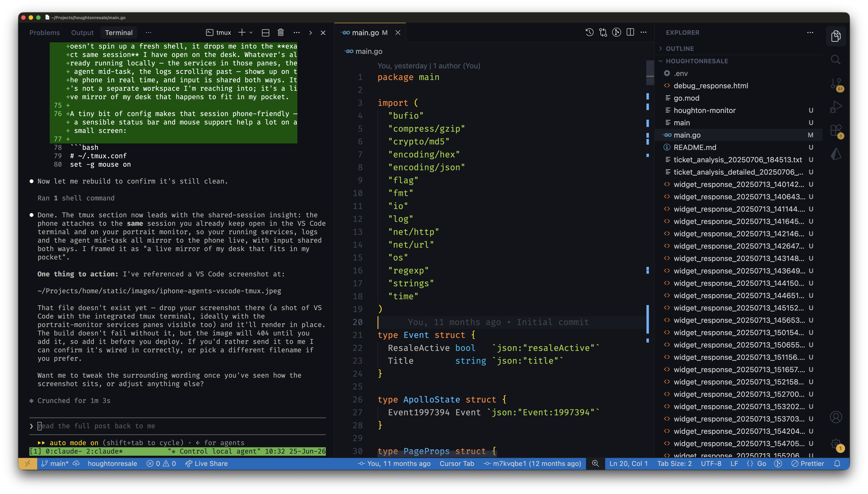The image size is (868, 494).
Task: Toggle Cursor Tab in status bar
Action: tap(457, 463)
